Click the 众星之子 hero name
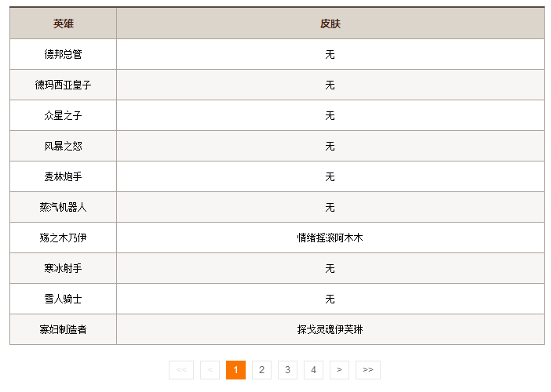Screen dimensions: 551x392 coord(64,115)
